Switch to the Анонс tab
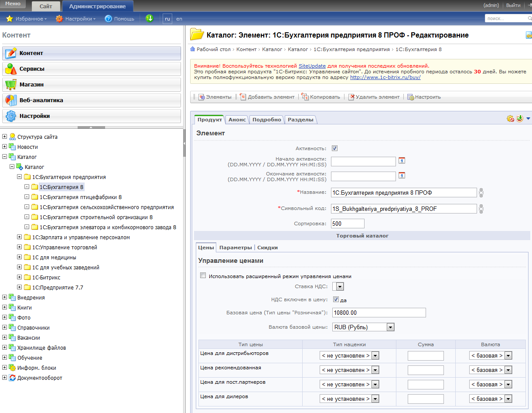The width and height of the screenshot is (532, 413). tap(237, 120)
